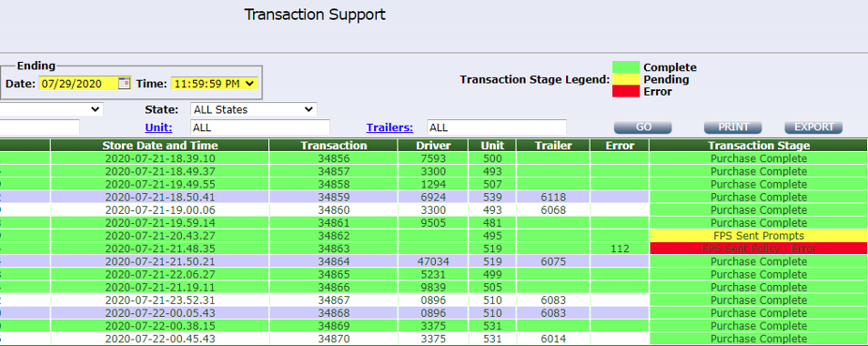Focus the Unit input field with ALL
868x346 pixels.
coord(260,127)
